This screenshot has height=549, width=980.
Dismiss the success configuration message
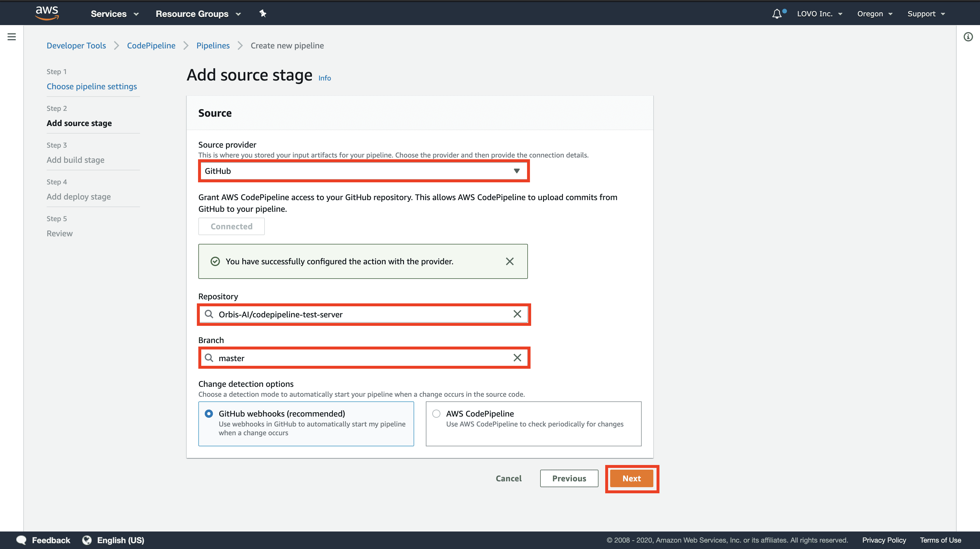[510, 261]
